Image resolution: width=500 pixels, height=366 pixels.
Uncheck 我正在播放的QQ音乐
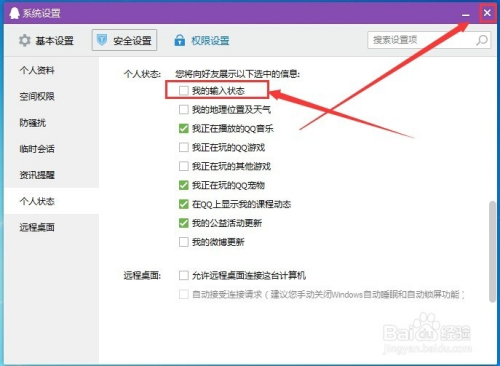coord(184,128)
